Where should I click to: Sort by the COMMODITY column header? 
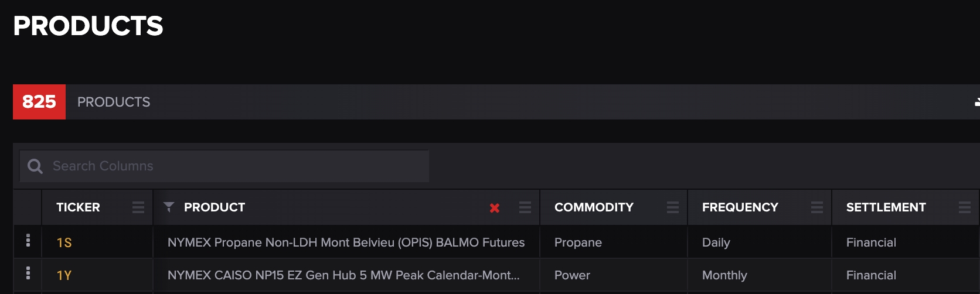tap(594, 207)
